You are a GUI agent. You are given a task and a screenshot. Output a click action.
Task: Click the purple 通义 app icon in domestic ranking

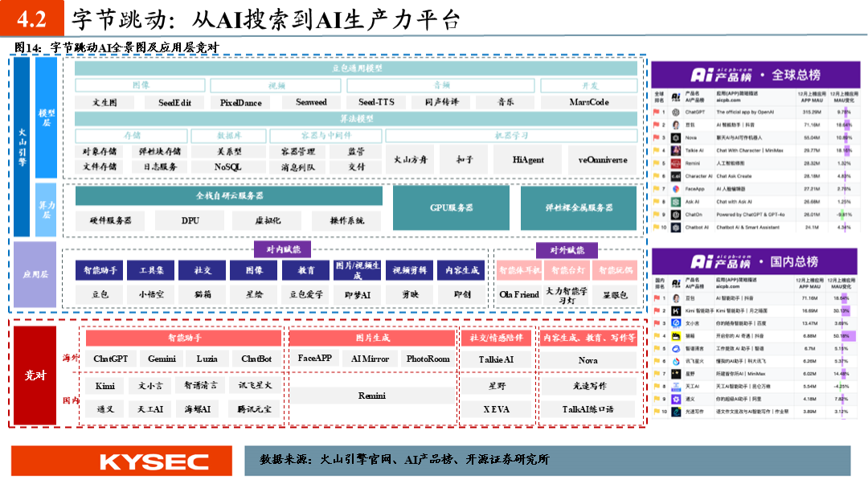(676, 399)
